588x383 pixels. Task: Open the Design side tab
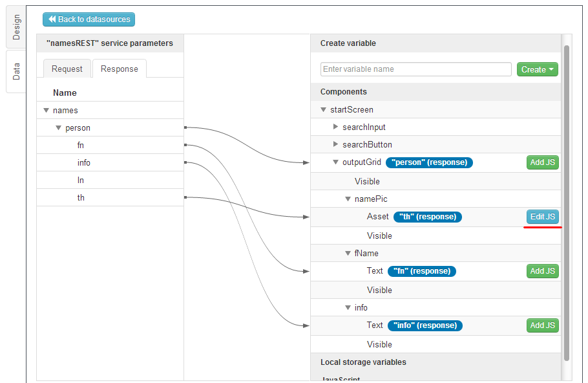[16, 27]
